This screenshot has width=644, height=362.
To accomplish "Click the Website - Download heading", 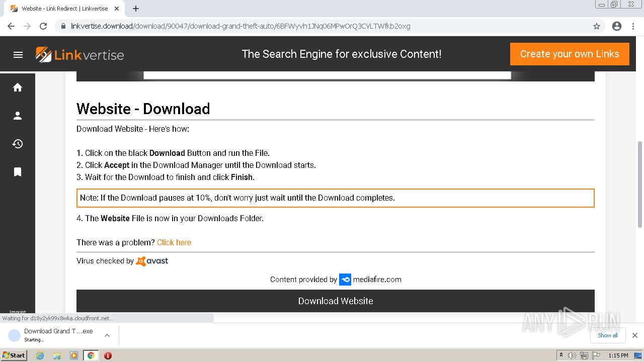I will [143, 109].
